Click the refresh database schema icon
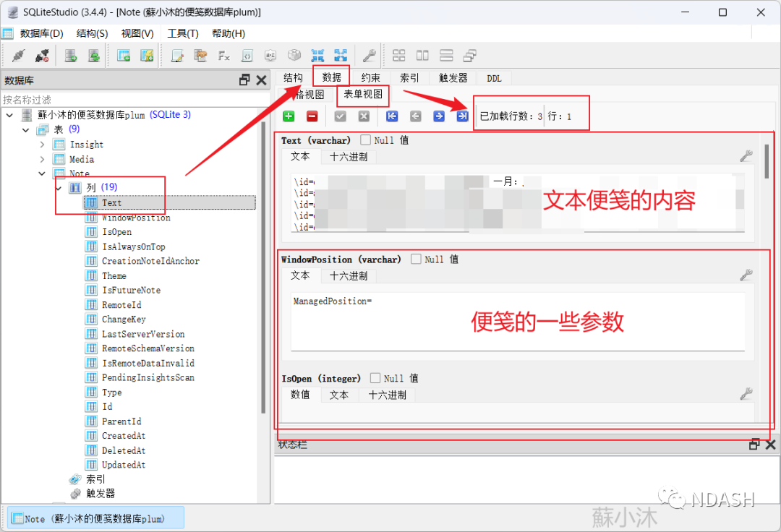781x532 pixels. pos(93,55)
